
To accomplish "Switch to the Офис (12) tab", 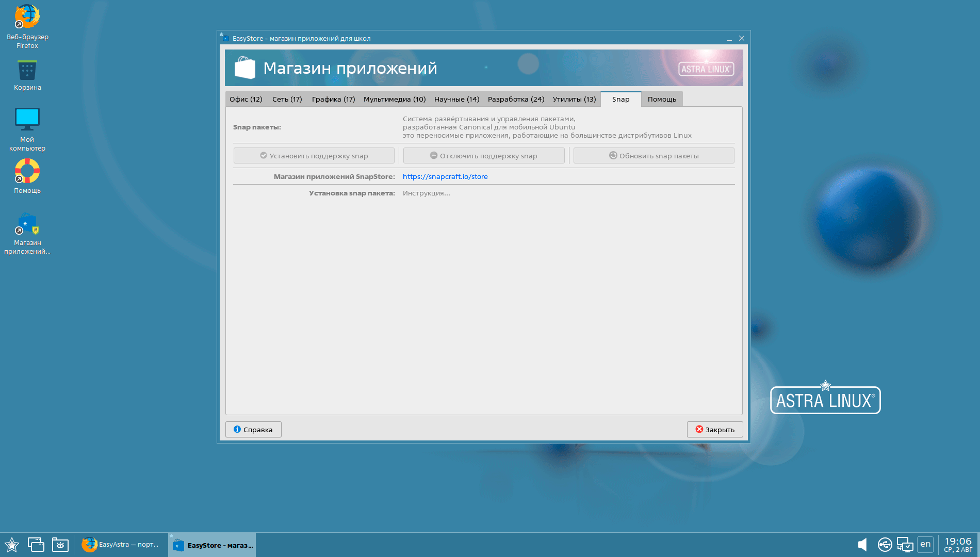I will (246, 99).
